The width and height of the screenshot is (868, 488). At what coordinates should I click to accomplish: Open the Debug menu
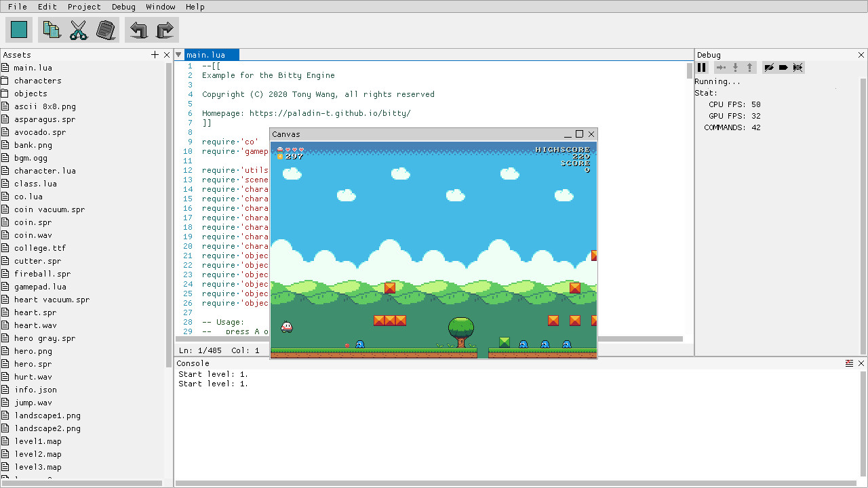(123, 7)
